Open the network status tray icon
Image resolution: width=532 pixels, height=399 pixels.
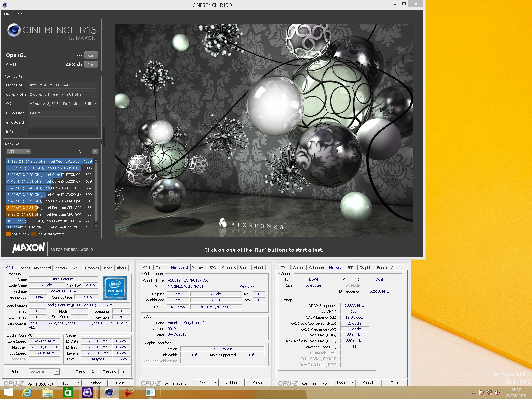click(x=490, y=393)
